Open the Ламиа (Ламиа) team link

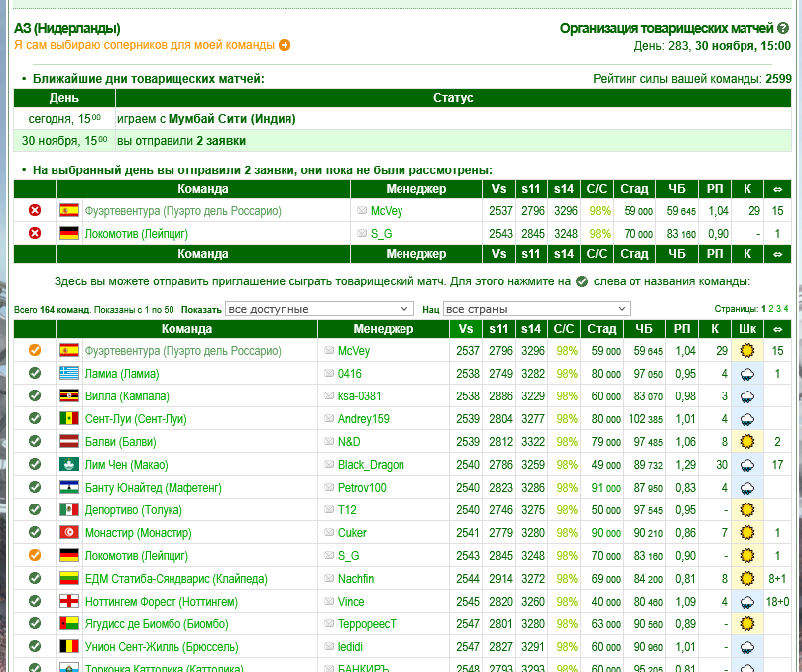122,374
